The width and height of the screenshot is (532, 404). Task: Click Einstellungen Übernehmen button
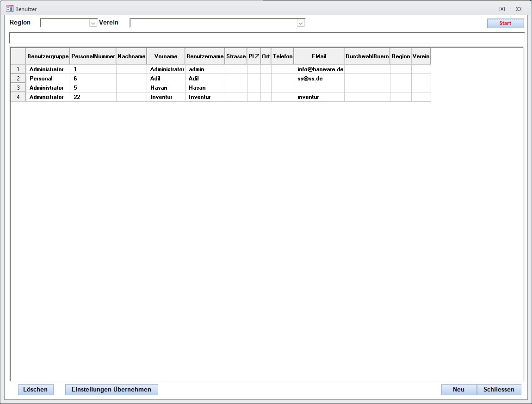point(111,389)
